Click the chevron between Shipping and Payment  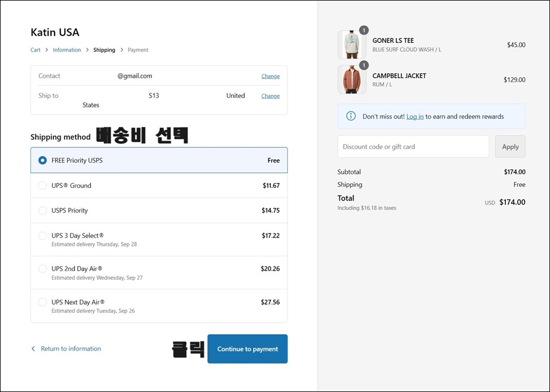(x=121, y=50)
